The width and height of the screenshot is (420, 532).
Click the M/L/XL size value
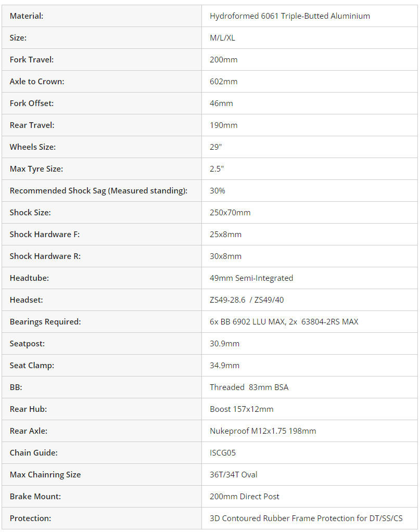[x=222, y=38]
